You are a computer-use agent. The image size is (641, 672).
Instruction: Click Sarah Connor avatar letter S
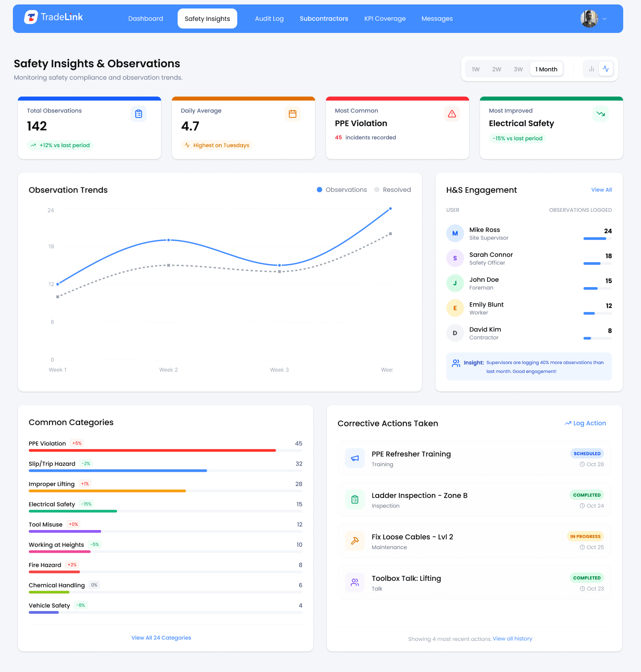click(x=455, y=258)
